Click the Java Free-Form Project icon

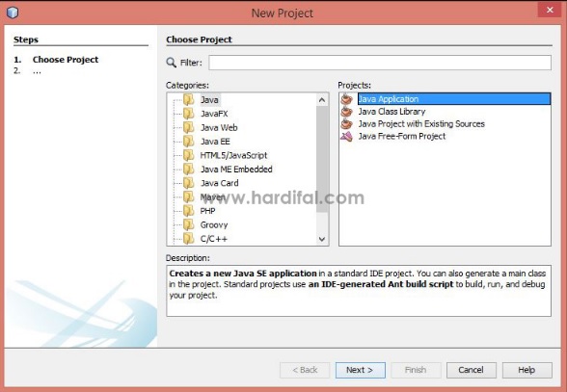click(346, 136)
